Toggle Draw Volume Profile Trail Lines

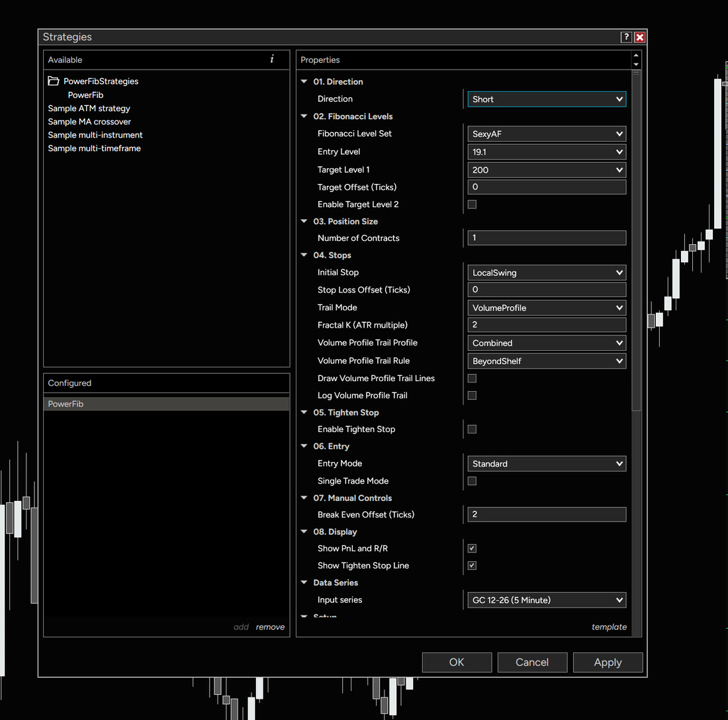[472, 379]
